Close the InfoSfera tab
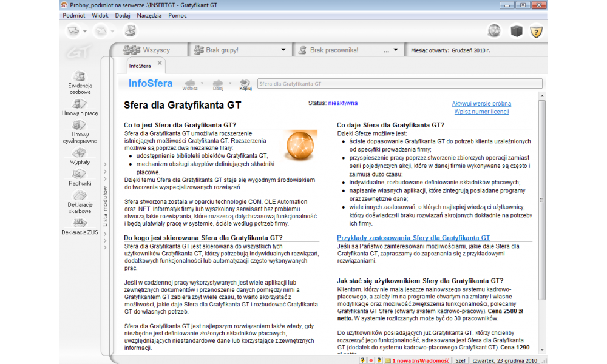 (160, 63)
